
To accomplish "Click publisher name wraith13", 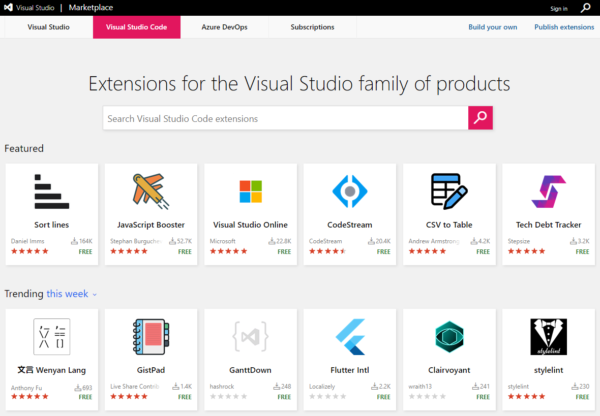I will pos(420,387).
